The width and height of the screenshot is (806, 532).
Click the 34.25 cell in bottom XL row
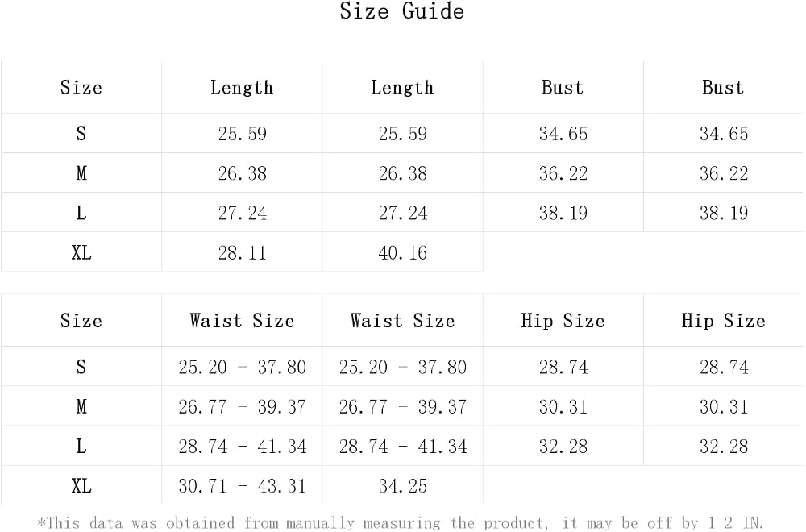click(402, 486)
